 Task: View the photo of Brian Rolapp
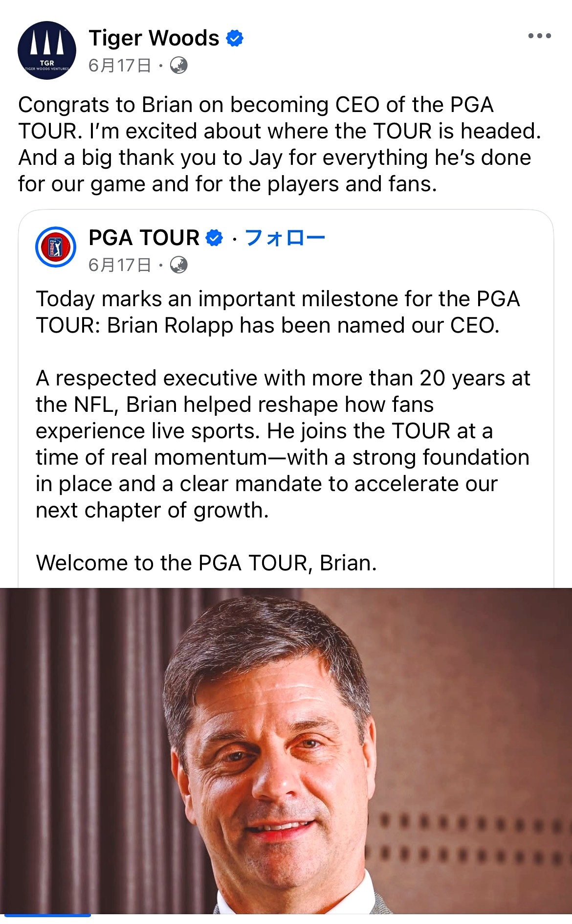(286, 751)
